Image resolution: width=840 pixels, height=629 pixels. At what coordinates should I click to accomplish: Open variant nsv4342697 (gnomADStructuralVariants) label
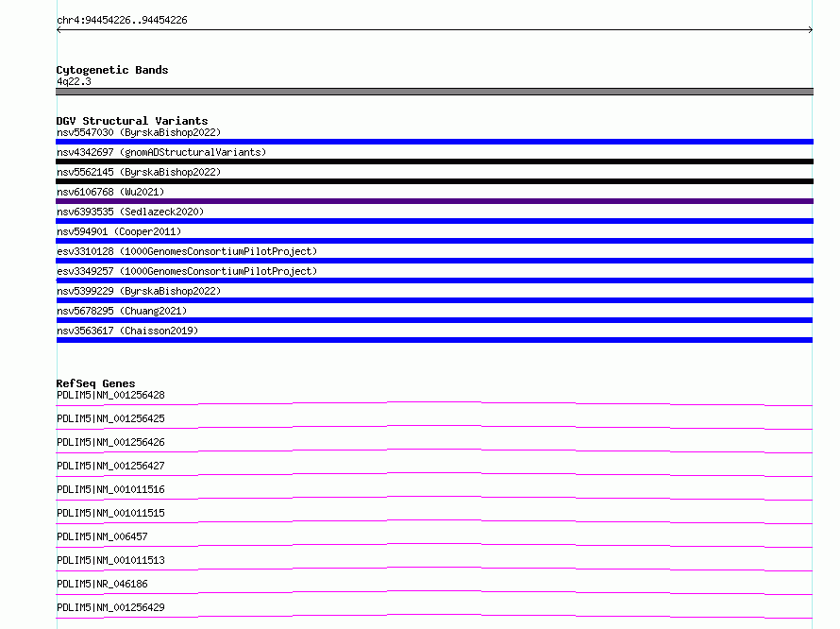click(161, 152)
